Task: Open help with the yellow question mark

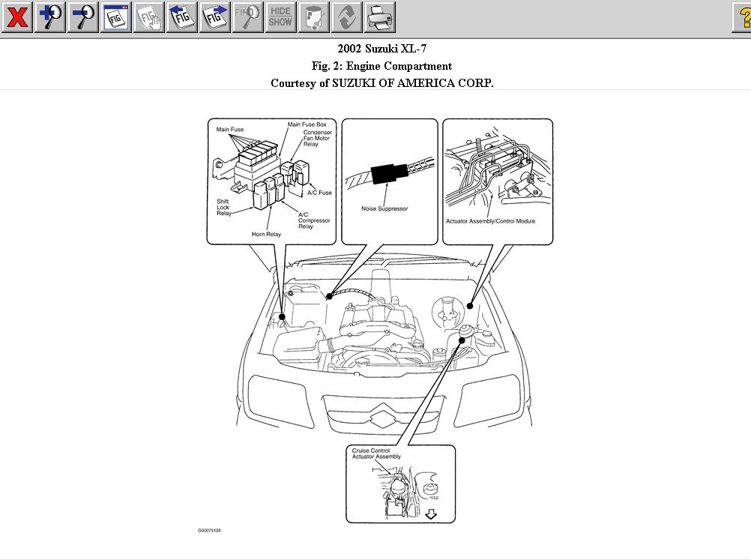Action: (x=742, y=17)
